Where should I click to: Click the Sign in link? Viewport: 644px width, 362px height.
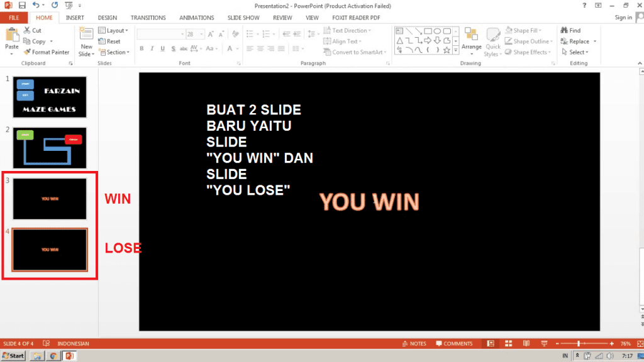tap(623, 17)
